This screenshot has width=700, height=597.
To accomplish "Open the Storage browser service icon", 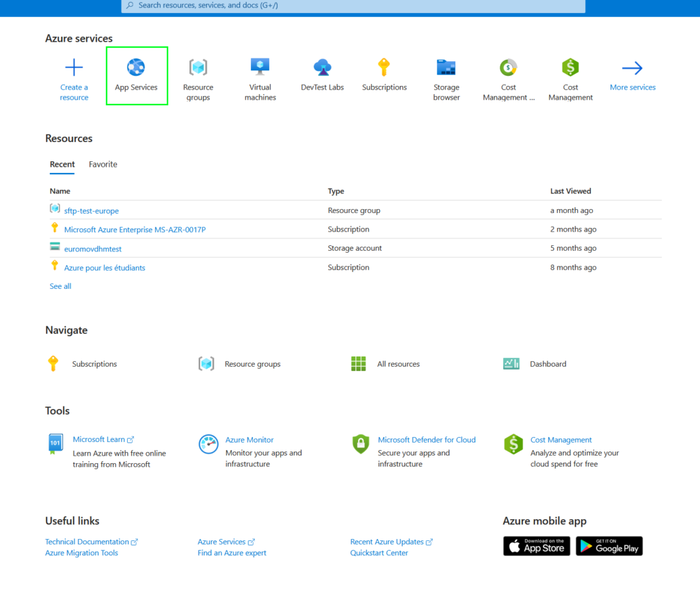I will (446, 68).
